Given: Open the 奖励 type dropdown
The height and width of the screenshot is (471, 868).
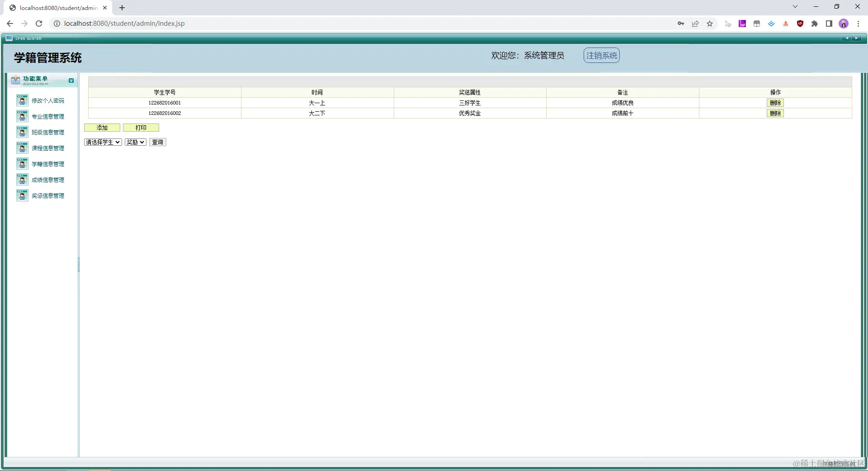Looking at the screenshot, I should click(x=136, y=142).
